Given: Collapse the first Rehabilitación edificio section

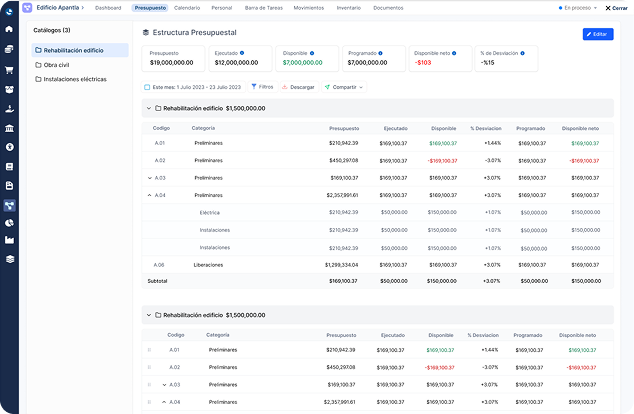Looking at the screenshot, I should 147,107.
